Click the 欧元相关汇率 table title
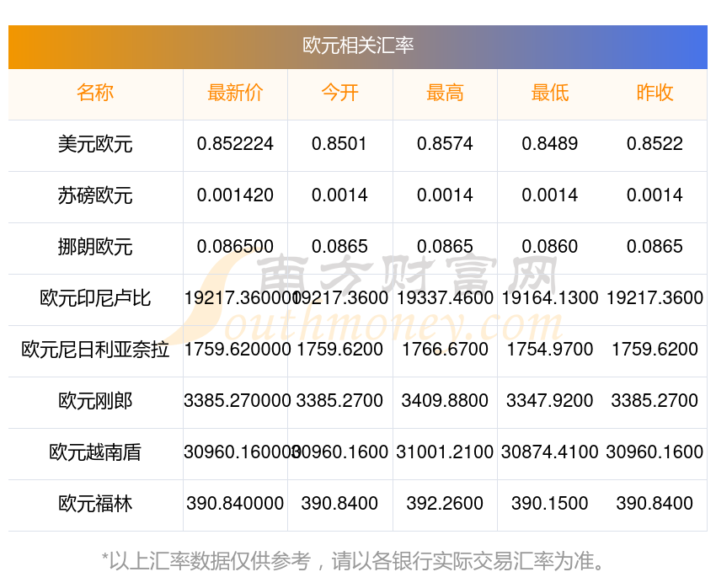 [358, 45]
